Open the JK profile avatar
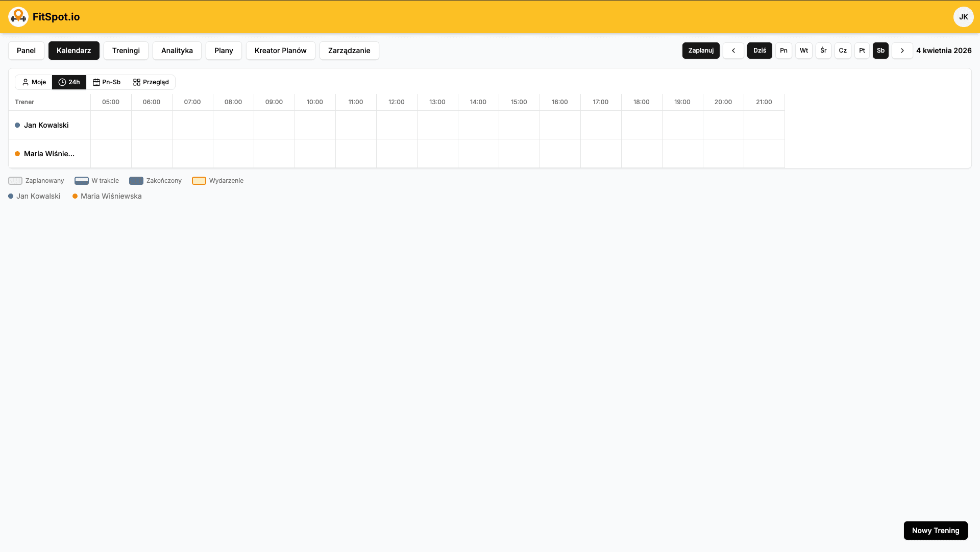 pos(963,16)
